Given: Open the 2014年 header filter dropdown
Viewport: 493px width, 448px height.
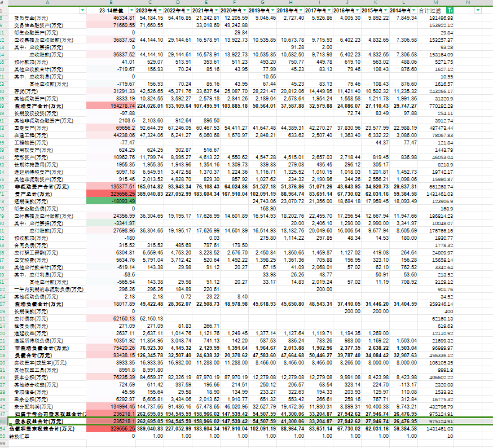Looking at the screenshot, I should [413, 10].
